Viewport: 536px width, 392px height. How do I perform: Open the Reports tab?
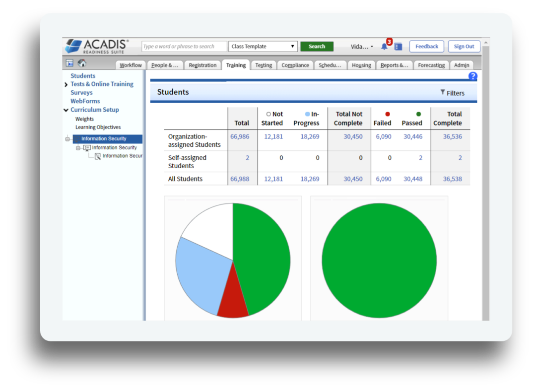click(395, 65)
